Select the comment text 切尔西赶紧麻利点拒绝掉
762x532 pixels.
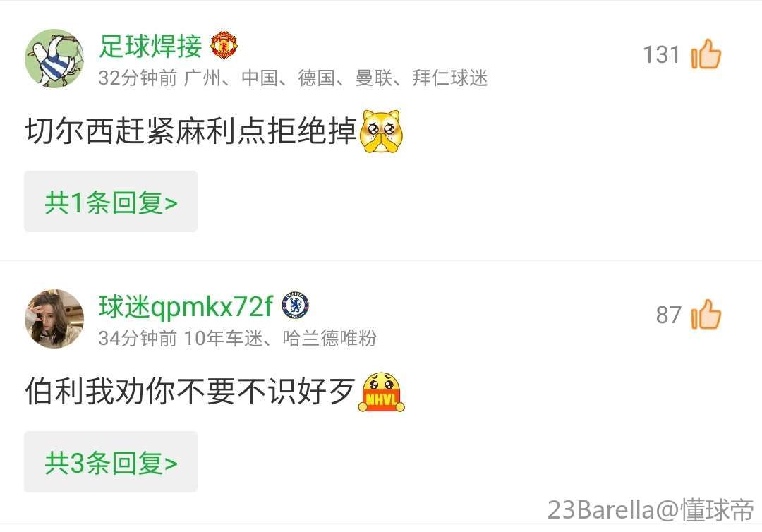coord(191,131)
